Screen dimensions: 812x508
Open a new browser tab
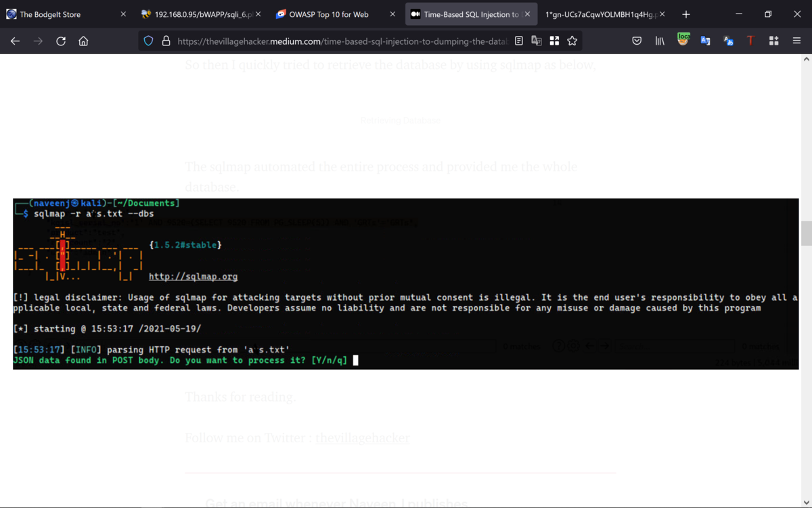point(686,14)
